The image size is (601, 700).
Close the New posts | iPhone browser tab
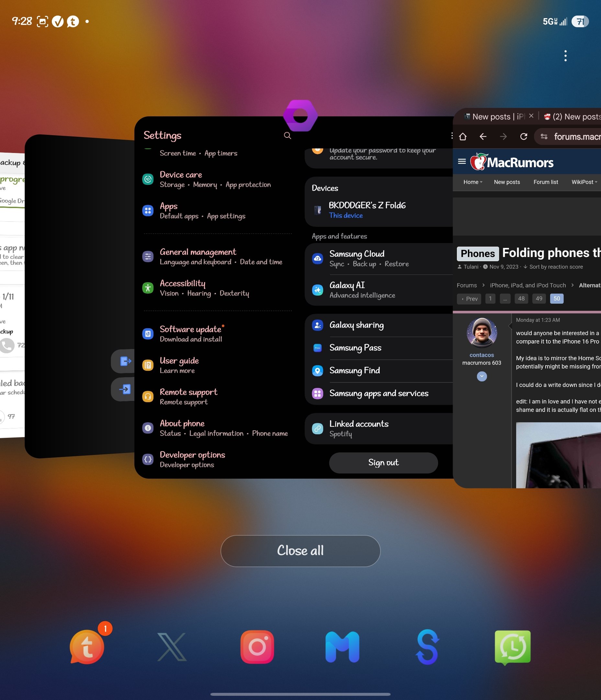click(531, 116)
